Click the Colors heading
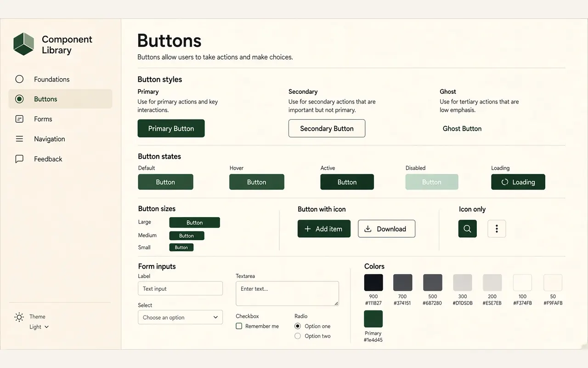 (x=374, y=266)
